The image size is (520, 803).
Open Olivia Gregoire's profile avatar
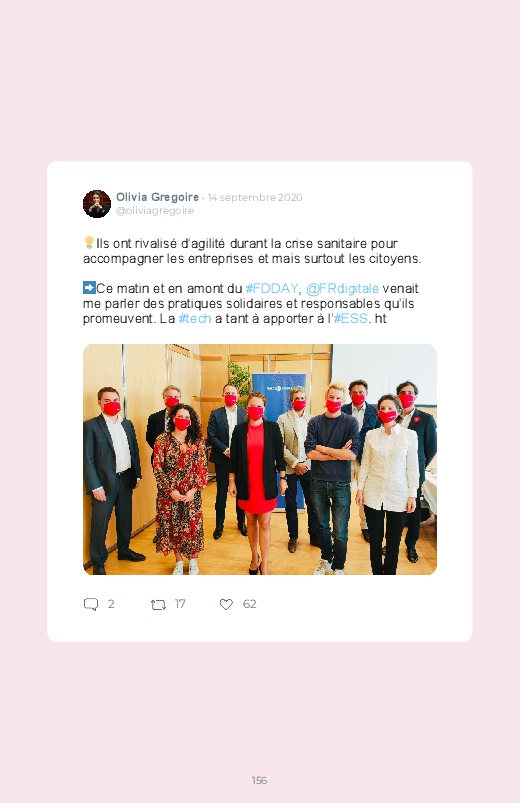97,204
